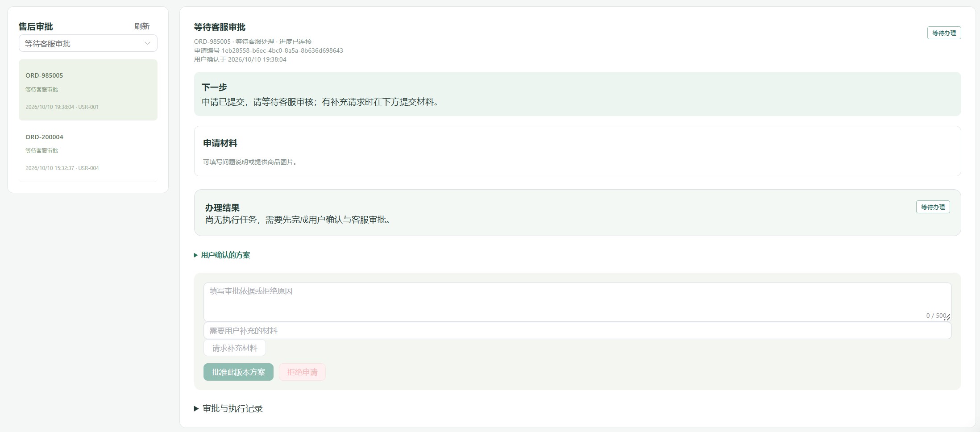Click the 用户确认于 2026/10/10 19:38:04 text
The height and width of the screenshot is (432, 980).
point(240,59)
